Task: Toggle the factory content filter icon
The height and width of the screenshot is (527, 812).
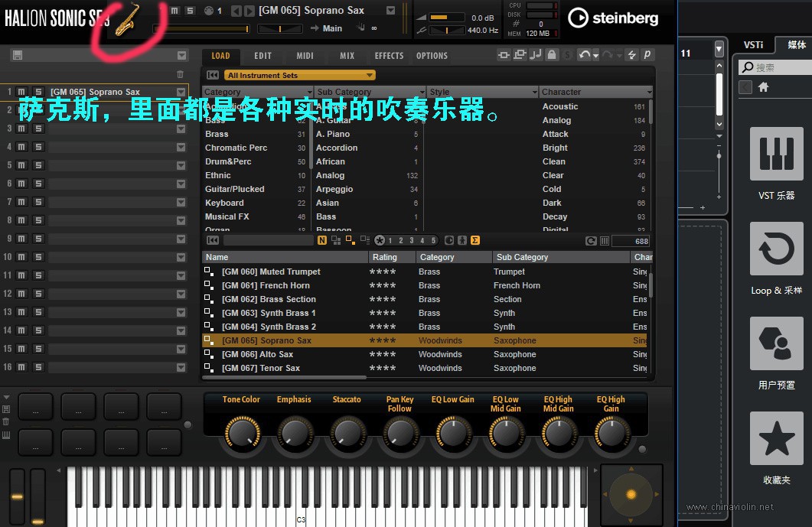Action: pos(449,240)
